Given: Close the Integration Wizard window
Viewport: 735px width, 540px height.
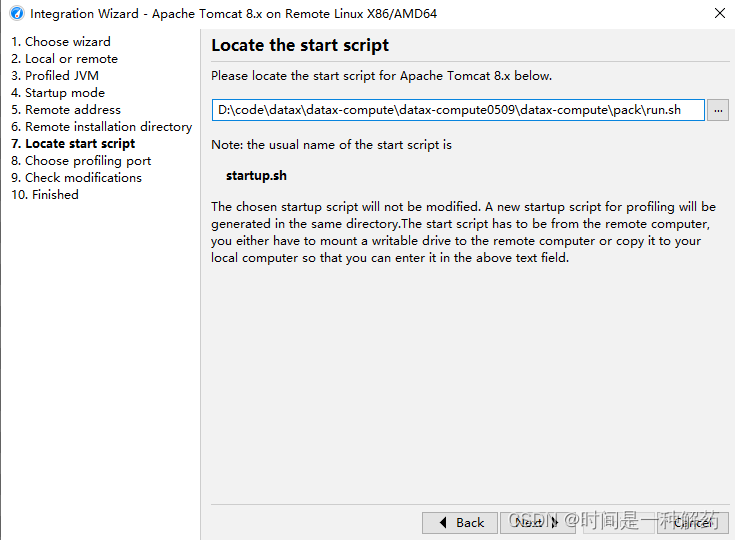Looking at the screenshot, I should (x=720, y=13).
